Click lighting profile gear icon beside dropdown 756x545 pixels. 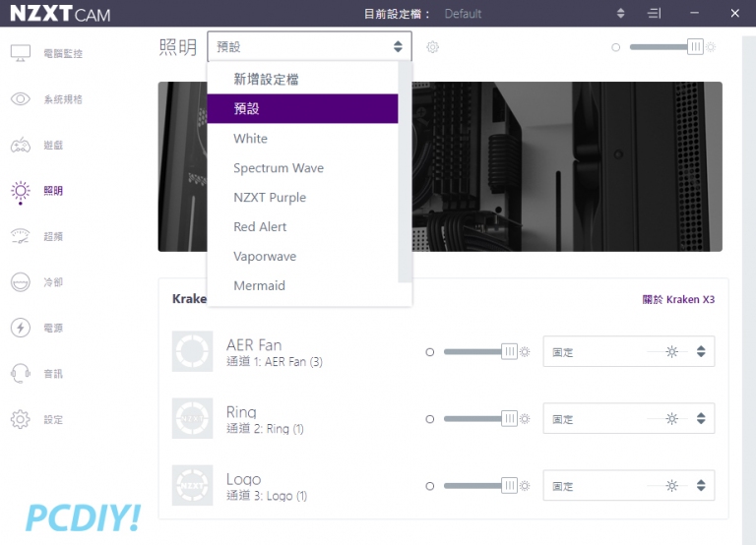point(432,47)
